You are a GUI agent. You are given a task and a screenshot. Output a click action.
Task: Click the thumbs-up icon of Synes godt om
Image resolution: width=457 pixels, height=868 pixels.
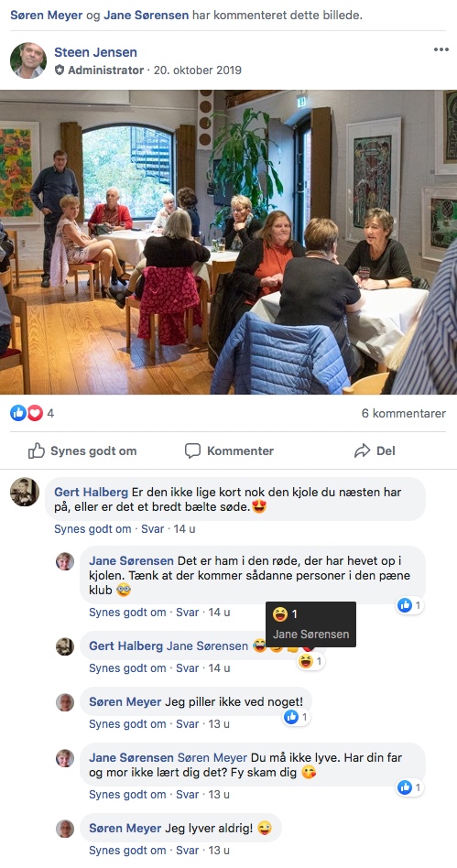37,451
